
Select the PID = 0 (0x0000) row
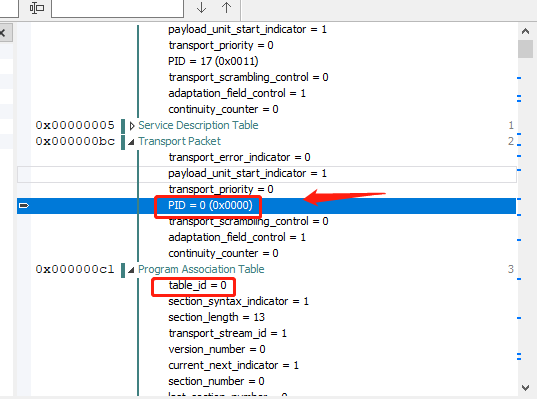pyautogui.click(x=266, y=205)
